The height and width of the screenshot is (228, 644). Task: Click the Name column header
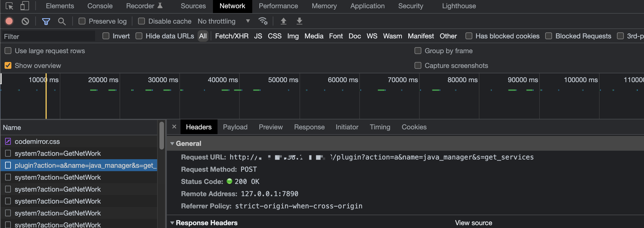coord(79,127)
